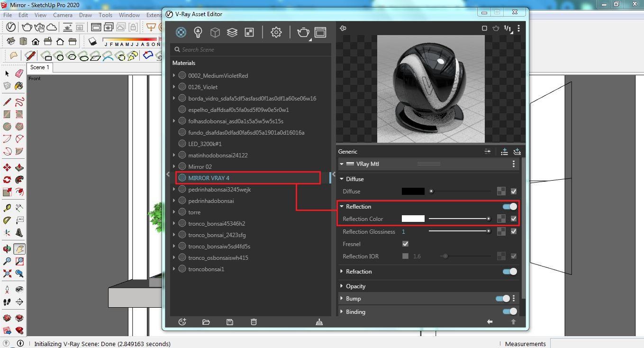644x348 pixels.
Task: Expand torre material entry
Action: tap(174, 212)
